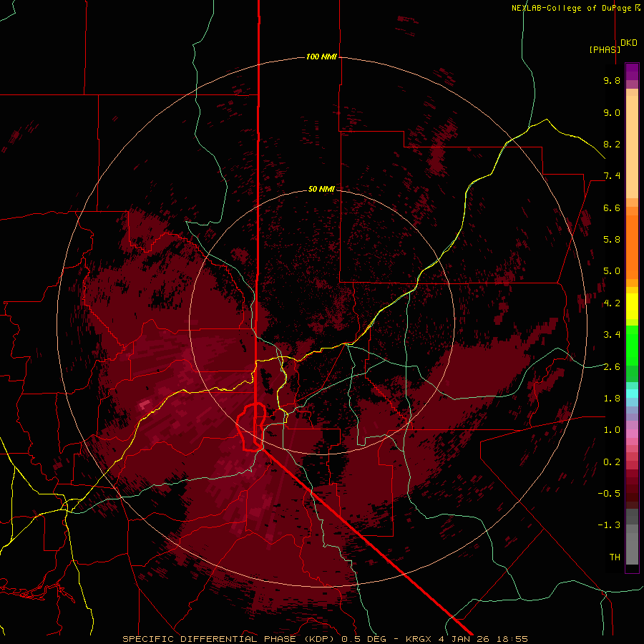Screen dimensions: 644x644
Task: Click the 50 NMI range ring label
Action: coord(321,189)
